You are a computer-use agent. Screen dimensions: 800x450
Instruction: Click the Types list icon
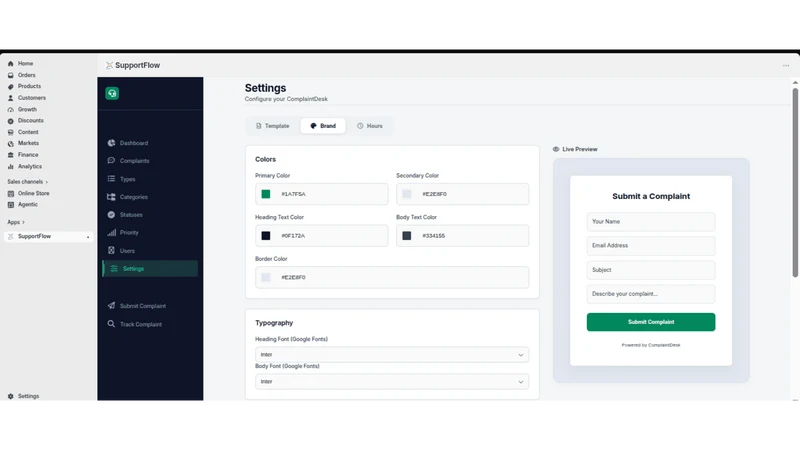click(x=111, y=179)
